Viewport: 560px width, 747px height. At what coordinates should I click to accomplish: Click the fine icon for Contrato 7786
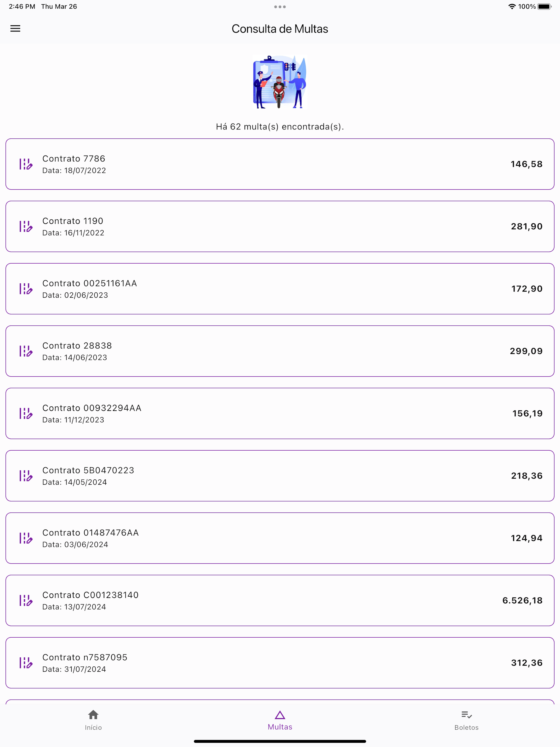pos(26,164)
